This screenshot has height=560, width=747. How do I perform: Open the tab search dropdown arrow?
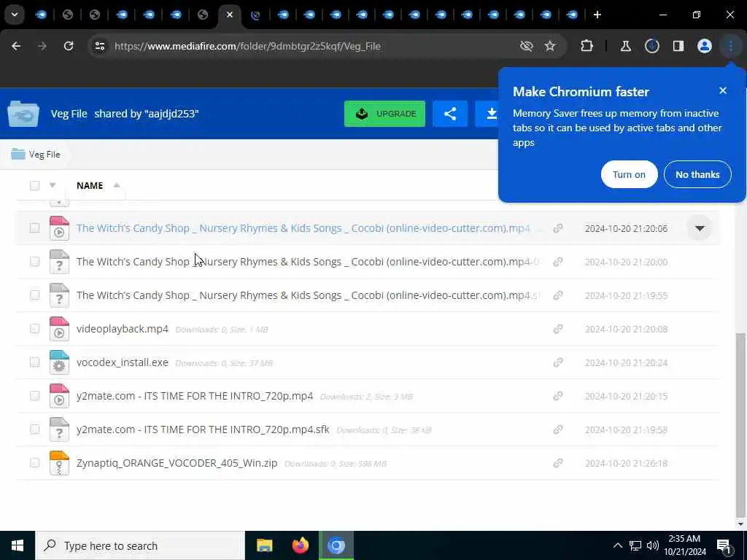pyautogui.click(x=15, y=15)
